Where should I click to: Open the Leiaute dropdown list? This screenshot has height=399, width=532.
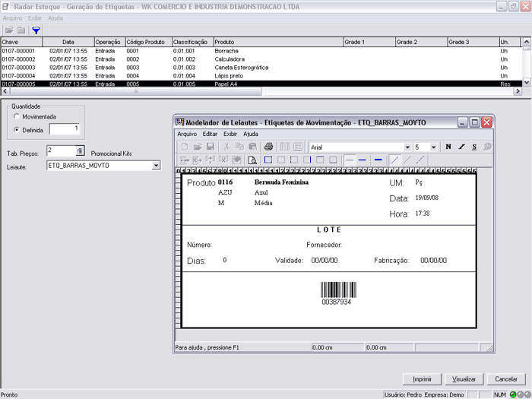point(156,165)
